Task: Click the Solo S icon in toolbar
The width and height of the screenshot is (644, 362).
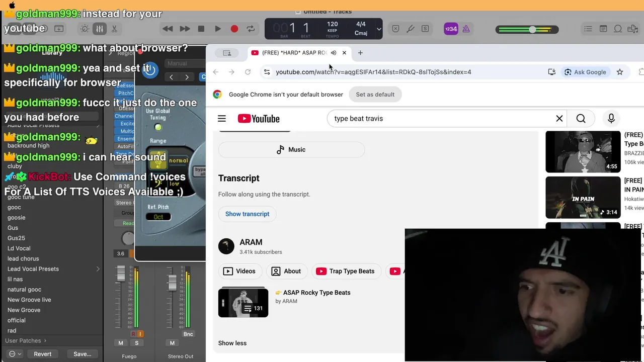Action: coord(425,29)
